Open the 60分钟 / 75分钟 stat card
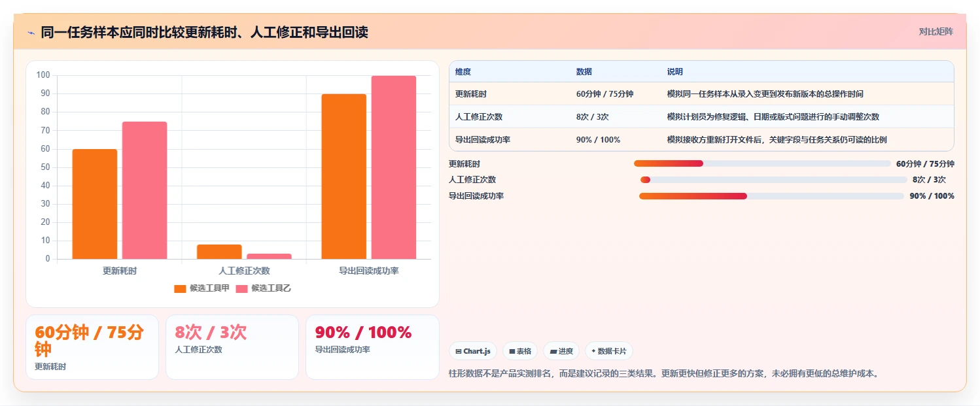Screen dimensions: 980x406 [92, 347]
